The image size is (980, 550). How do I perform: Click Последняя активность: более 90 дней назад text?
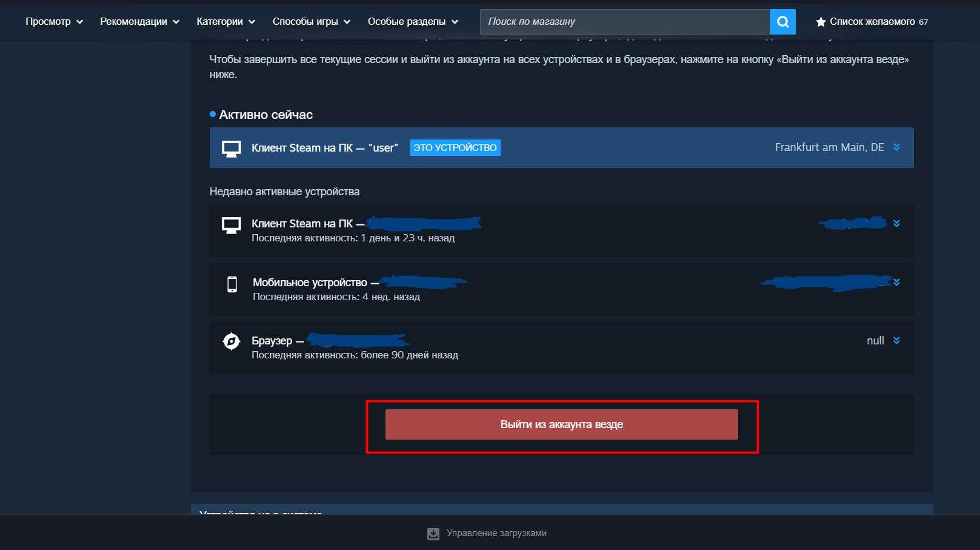(355, 355)
